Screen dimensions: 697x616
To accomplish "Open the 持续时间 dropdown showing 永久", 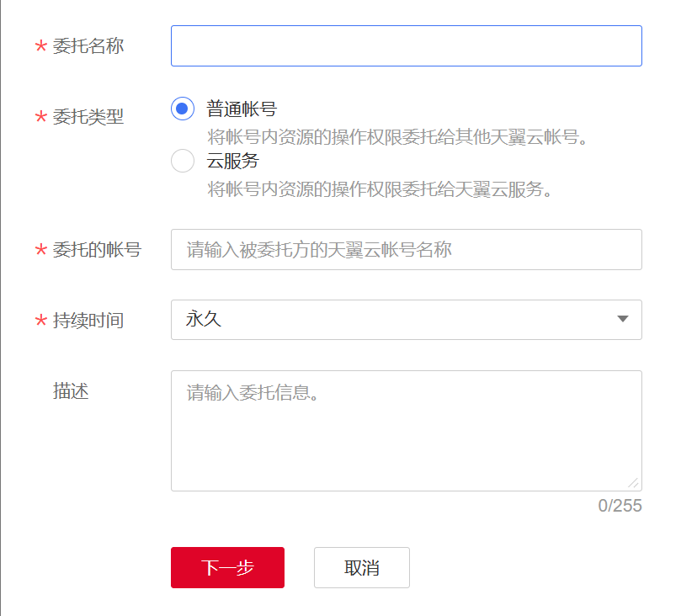I will point(407,320).
